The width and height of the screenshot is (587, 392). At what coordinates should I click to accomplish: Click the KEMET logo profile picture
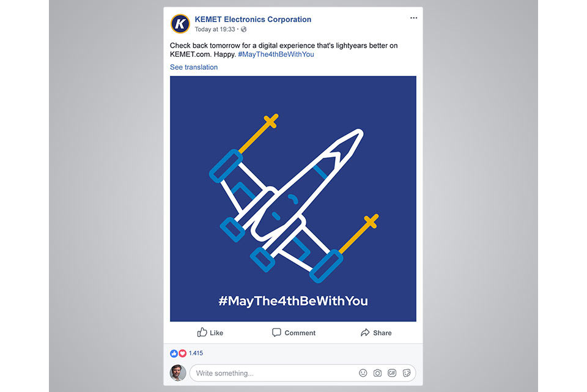180,24
